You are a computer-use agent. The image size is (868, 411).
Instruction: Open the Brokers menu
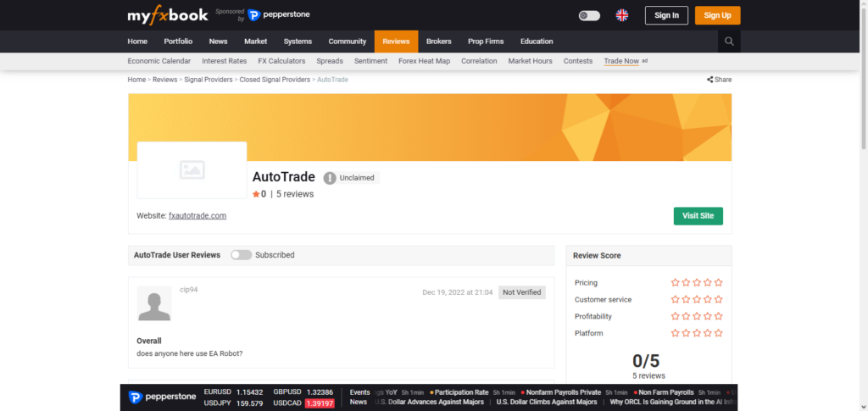point(438,42)
